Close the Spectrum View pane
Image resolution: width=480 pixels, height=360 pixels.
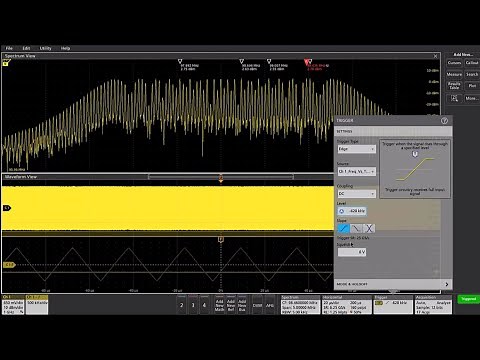point(435,56)
